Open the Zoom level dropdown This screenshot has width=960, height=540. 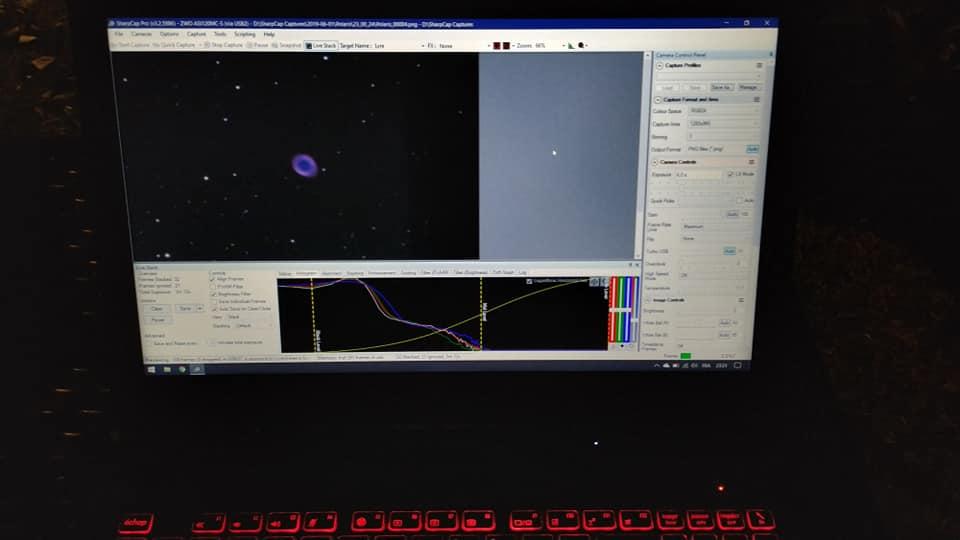(550, 46)
